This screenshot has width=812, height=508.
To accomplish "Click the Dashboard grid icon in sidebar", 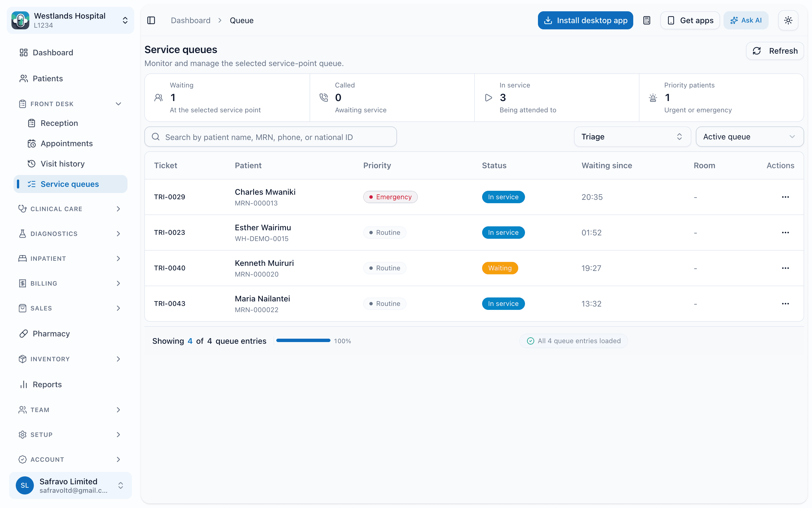I will 23,52.
